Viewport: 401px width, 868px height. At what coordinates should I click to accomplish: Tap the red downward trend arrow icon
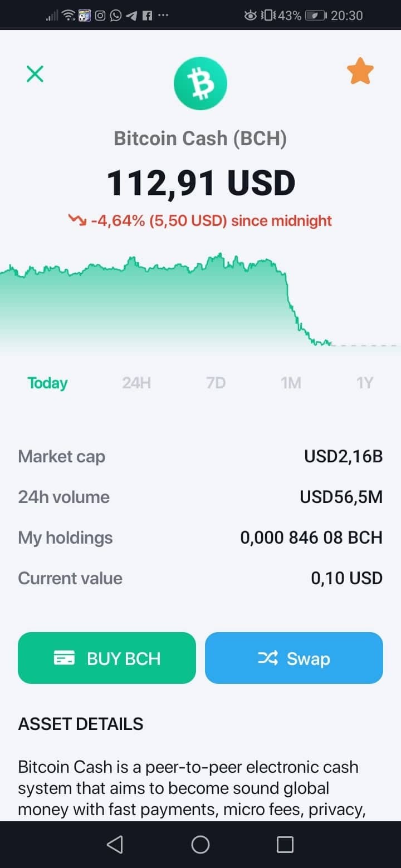[x=77, y=220]
